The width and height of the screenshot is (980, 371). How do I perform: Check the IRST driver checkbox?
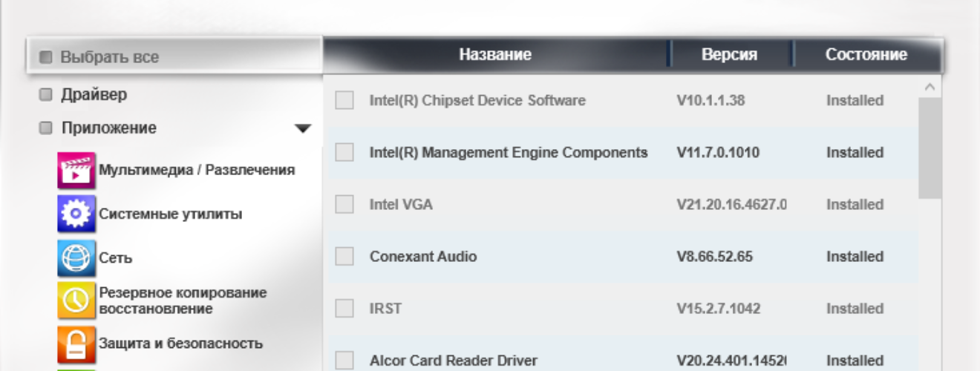344,308
